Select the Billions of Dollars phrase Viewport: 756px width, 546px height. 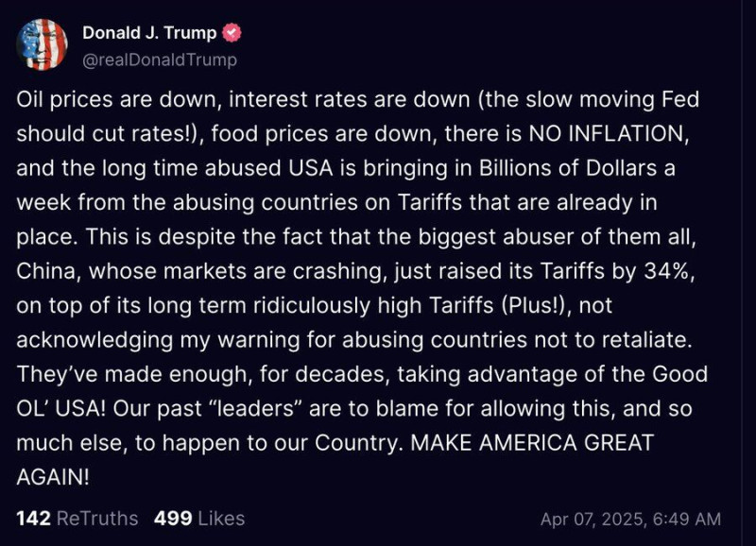(x=568, y=168)
